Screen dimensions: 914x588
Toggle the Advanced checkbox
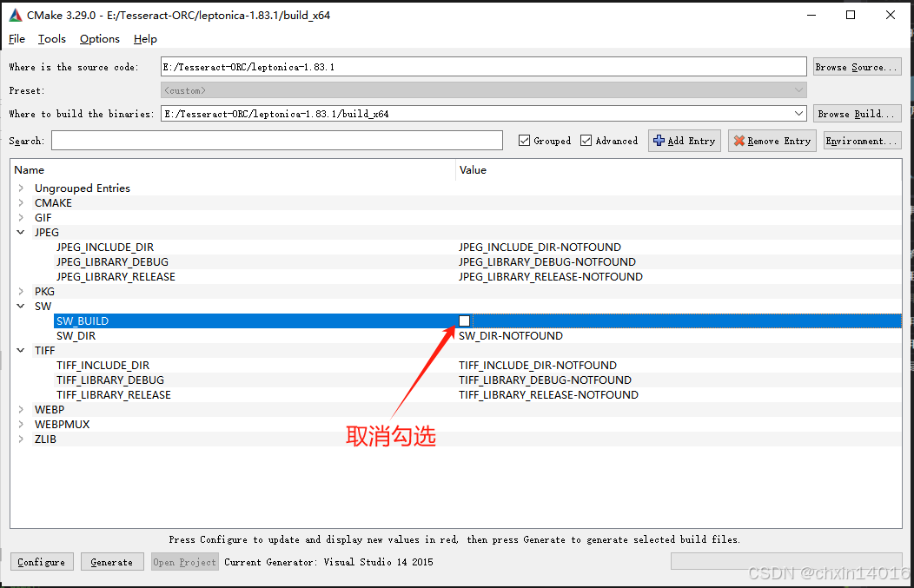[586, 141]
